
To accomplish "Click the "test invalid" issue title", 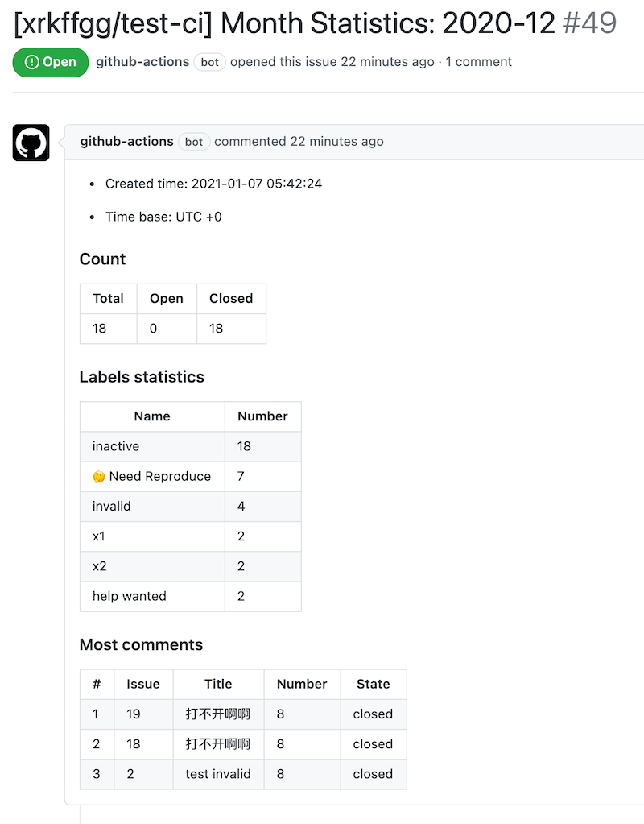I will pyautogui.click(x=218, y=774).
